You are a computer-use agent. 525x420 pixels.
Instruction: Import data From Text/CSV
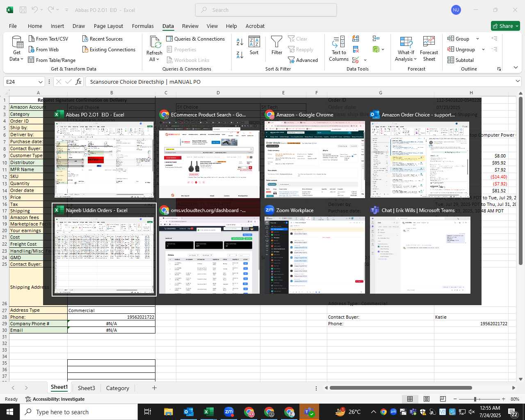tap(48, 39)
